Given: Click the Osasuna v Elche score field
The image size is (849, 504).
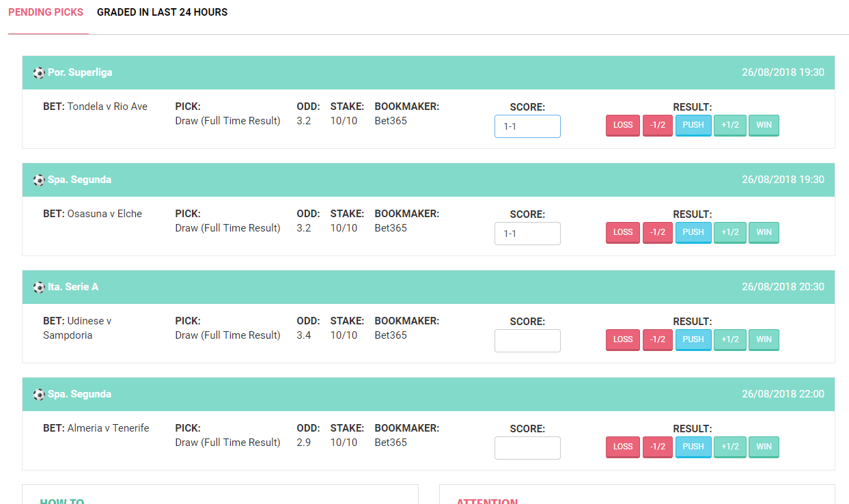Looking at the screenshot, I should point(527,234).
